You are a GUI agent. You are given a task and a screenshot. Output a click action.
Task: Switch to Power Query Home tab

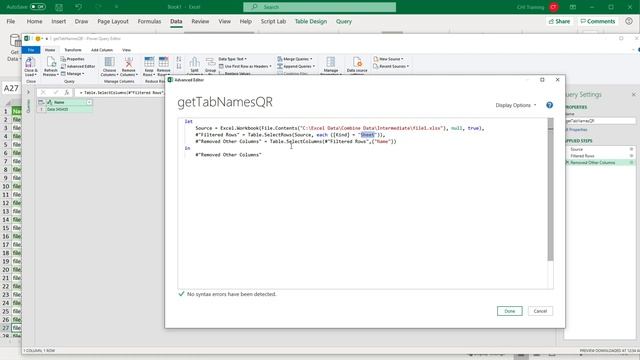50,50
